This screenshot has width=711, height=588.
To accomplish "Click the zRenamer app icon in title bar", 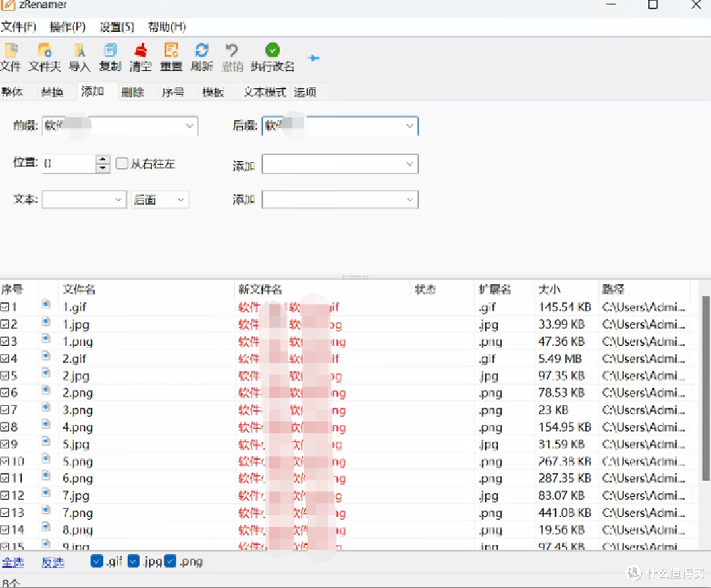I will click(x=8, y=5).
